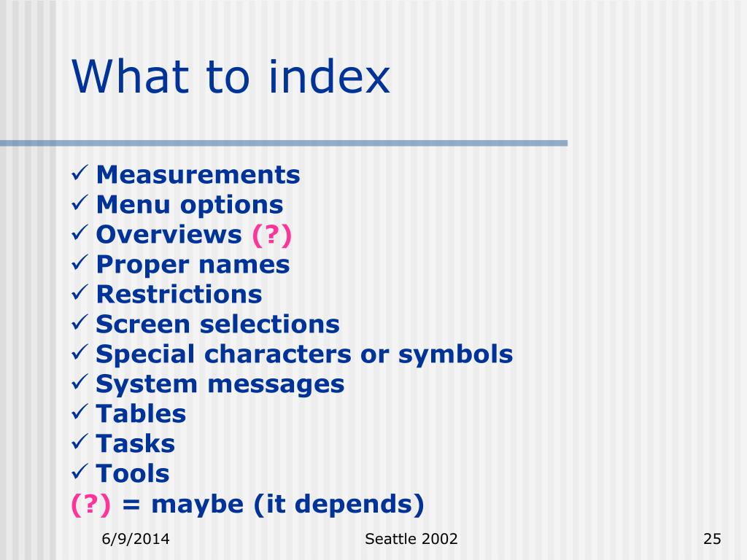Click the Special characters or symbols text
This screenshot has width=747, height=560.
coord(304,355)
